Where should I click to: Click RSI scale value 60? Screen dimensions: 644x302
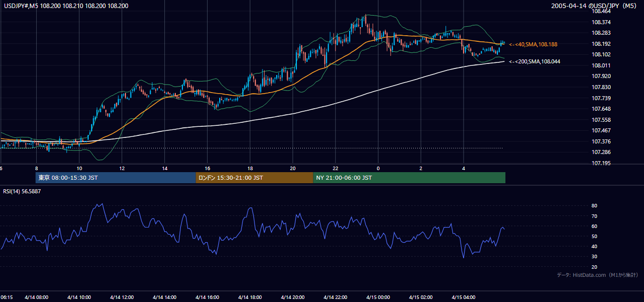click(594, 226)
